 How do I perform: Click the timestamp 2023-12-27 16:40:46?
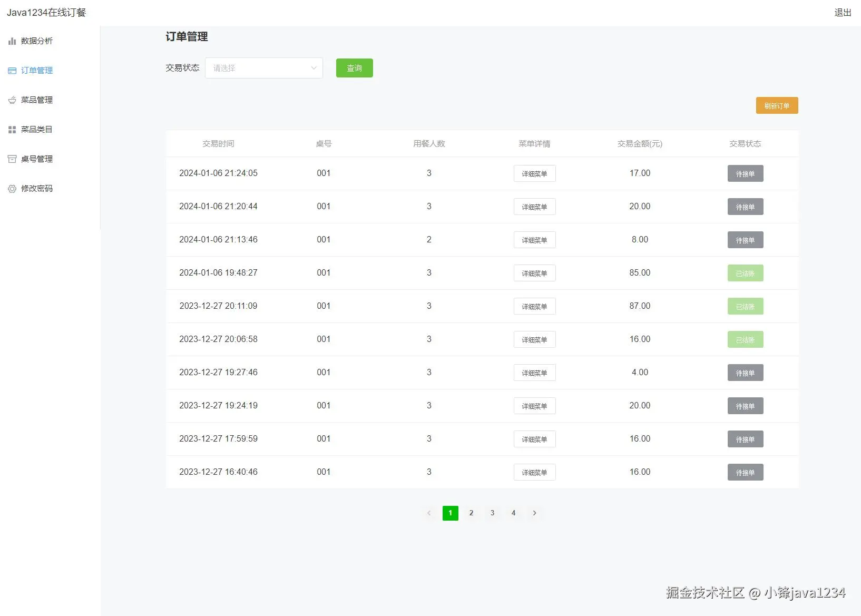218,472
